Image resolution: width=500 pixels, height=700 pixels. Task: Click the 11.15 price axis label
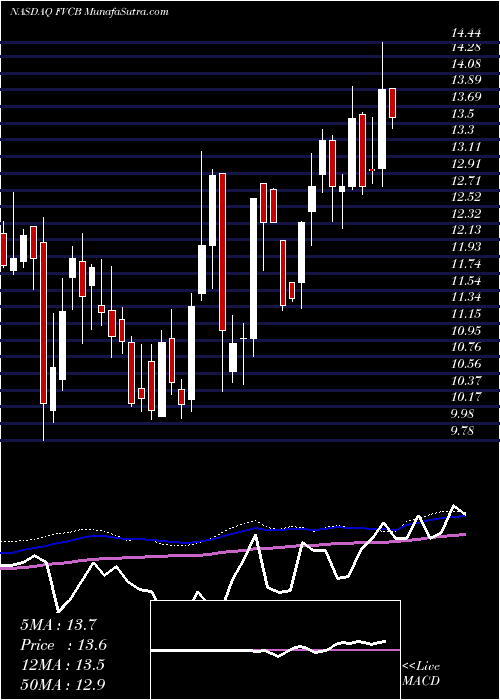[x=466, y=314]
